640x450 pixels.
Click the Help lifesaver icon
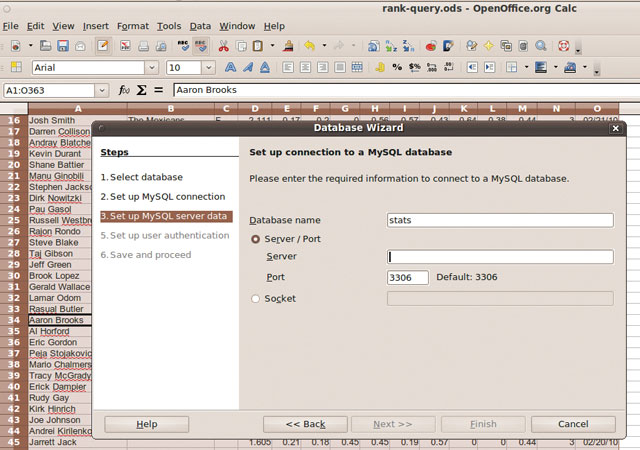point(564,46)
